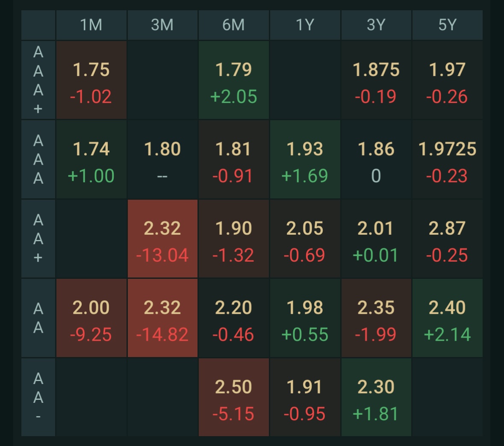The height and width of the screenshot is (446, 504).
Task: Click the 6M column header
Action: point(233,25)
